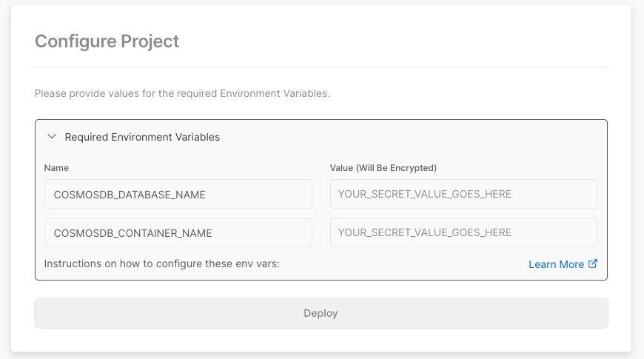Open the Learn More link
Image resolution: width=644 pixels, height=359 pixels.
tap(556, 264)
